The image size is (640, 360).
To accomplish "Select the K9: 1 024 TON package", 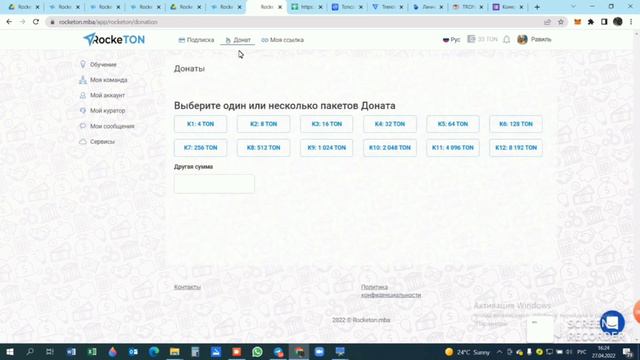I will (x=327, y=148).
